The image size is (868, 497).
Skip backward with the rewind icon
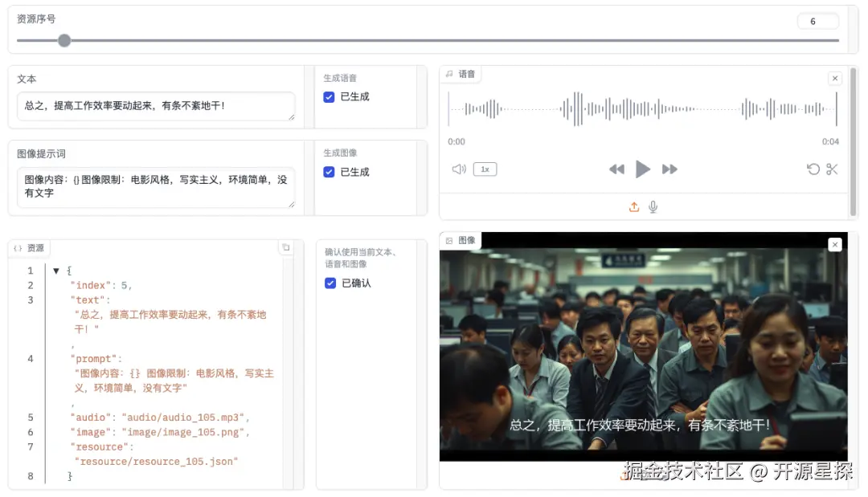[x=616, y=169]
